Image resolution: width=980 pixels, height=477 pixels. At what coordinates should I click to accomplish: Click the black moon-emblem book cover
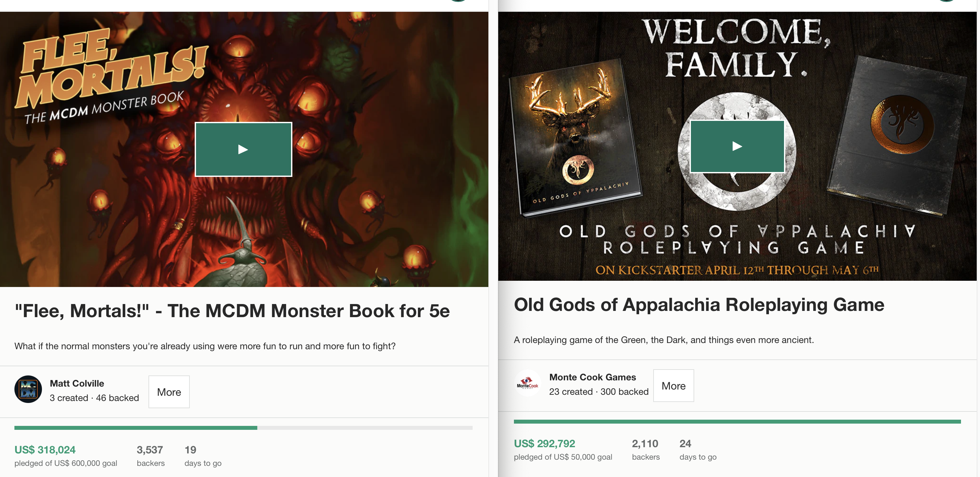click(x=898, y=133)
